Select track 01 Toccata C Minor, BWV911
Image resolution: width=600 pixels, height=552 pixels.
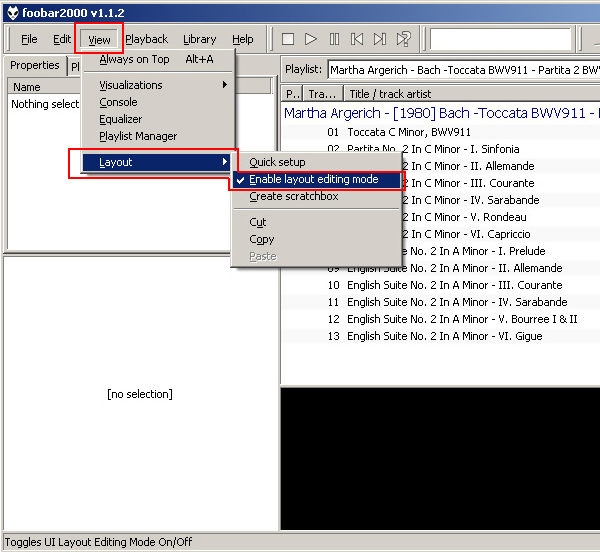tap(441, 132)
